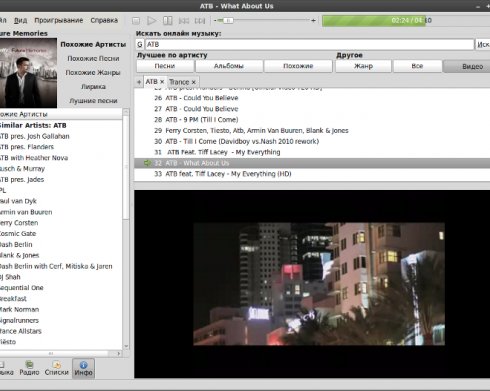Image resolution: width=490 pixels, height=391 pixels.
Task: Select similar artist ATB pres. Josh Gallahan
Action: [35, 136]
